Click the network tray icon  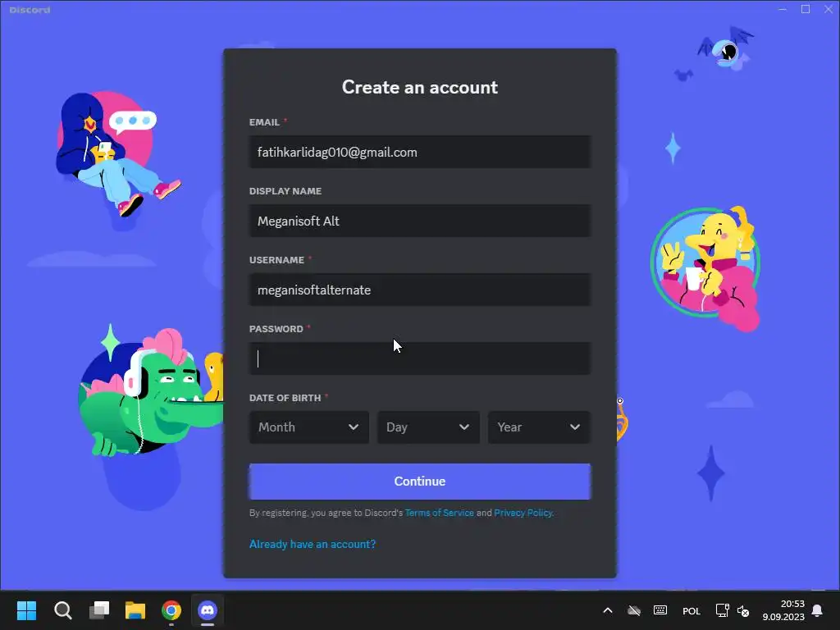722,610
